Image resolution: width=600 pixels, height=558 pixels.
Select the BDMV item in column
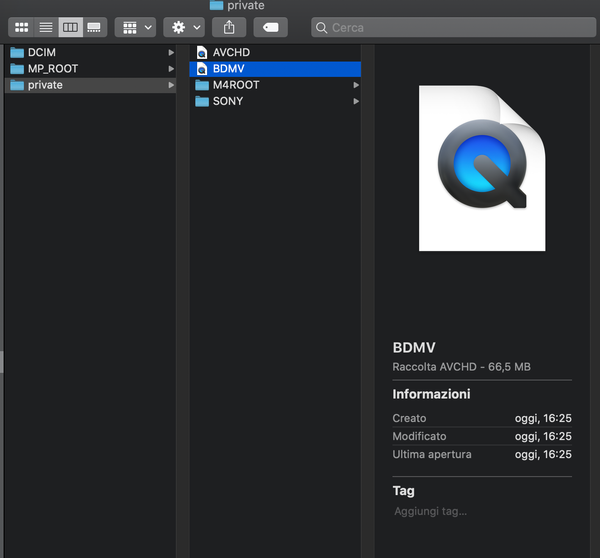tap(229, 69)
